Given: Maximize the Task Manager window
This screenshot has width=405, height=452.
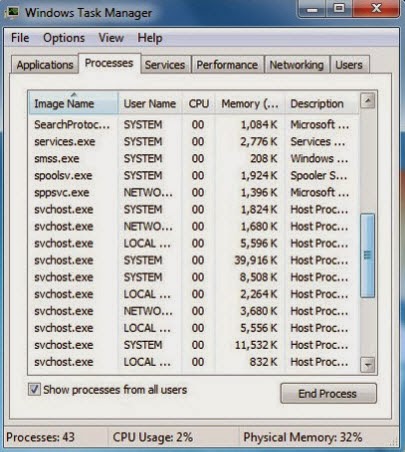Looking at the screenshot, I should coord(339,8).
